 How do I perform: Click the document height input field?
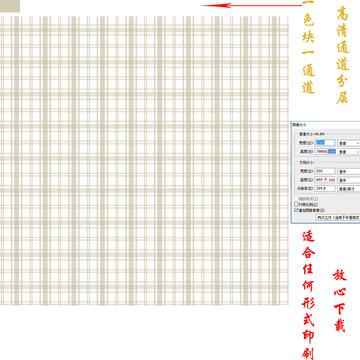point(325,180)
